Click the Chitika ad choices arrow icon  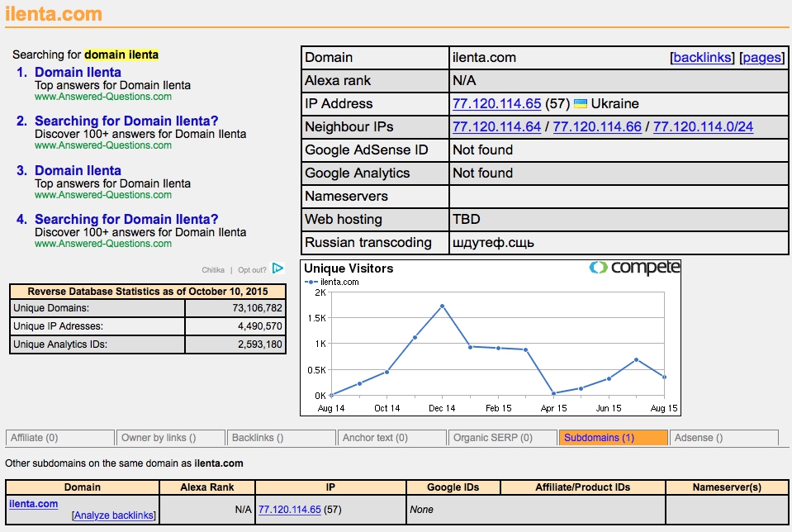click(x=278, y=268)
